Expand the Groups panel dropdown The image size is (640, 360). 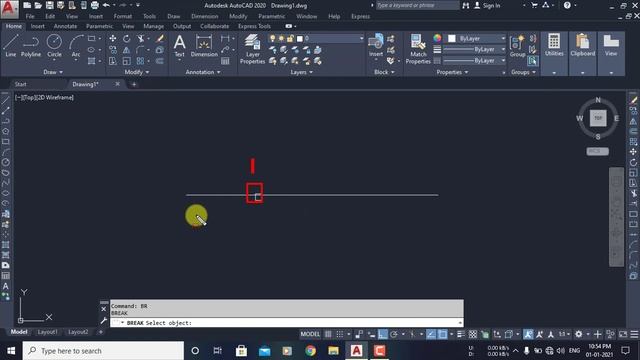523,72
